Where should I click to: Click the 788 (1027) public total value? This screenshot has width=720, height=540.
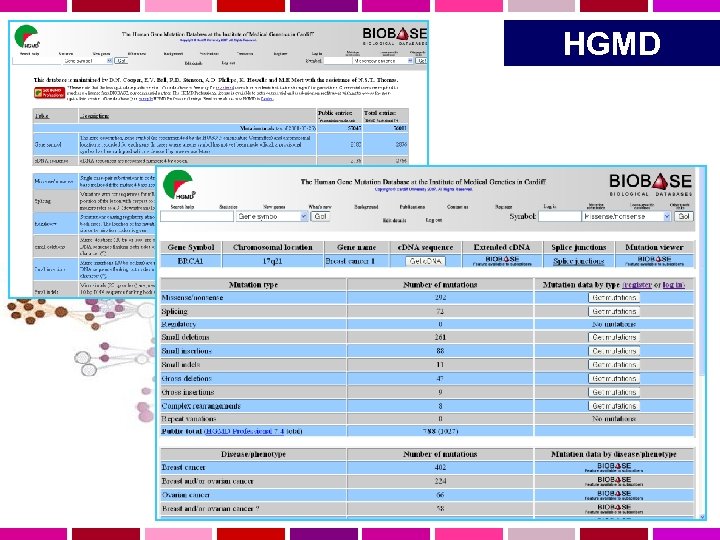click(x=440, y=431)
